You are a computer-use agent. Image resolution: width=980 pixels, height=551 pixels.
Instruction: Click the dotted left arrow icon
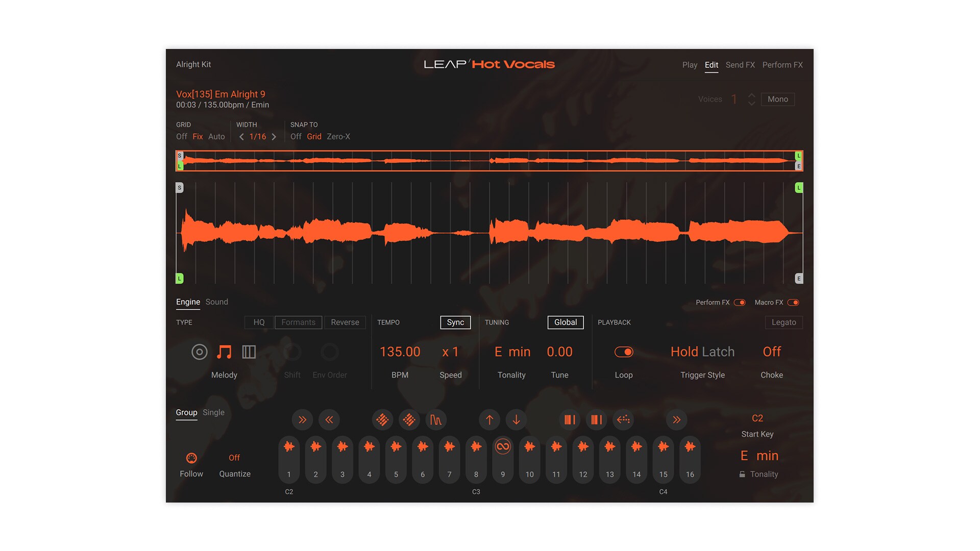tap(623, 420)
